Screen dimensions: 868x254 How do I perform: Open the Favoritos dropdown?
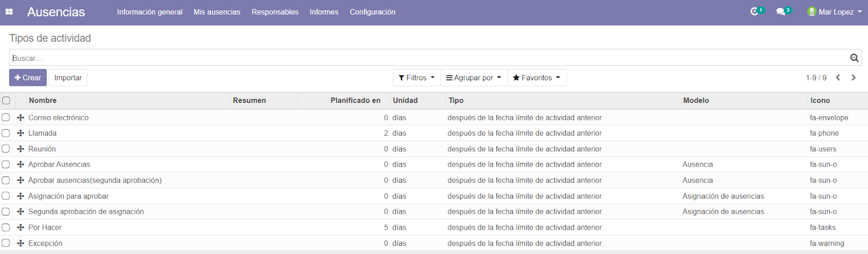pos(537,78)
